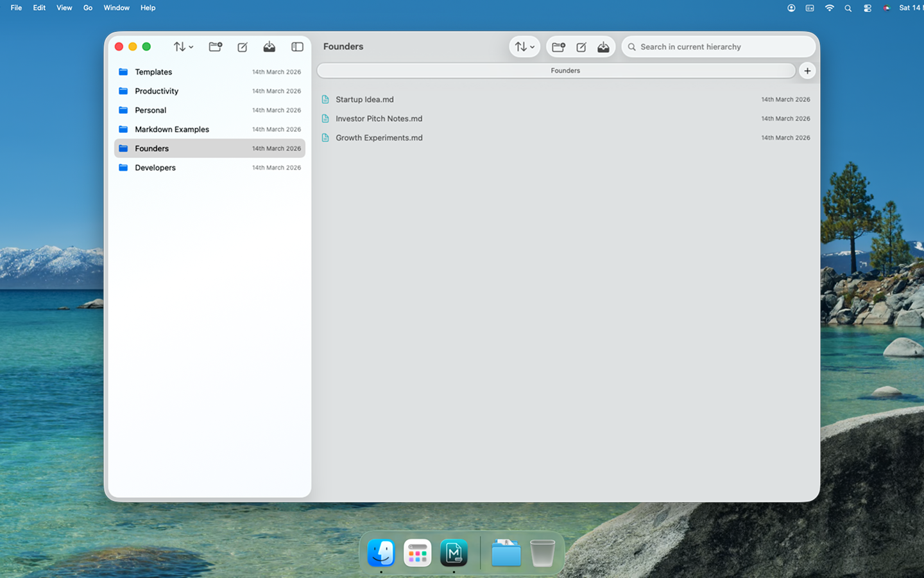924x578 pixels.
Task: Open Spotlight search in menu bar
Action: (848, 8)
